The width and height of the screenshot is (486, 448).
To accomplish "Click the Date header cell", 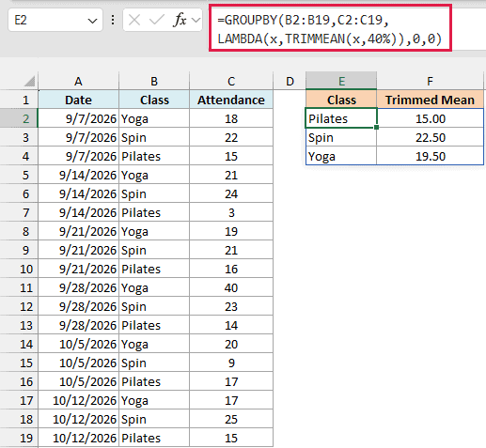I will (78, 100).
